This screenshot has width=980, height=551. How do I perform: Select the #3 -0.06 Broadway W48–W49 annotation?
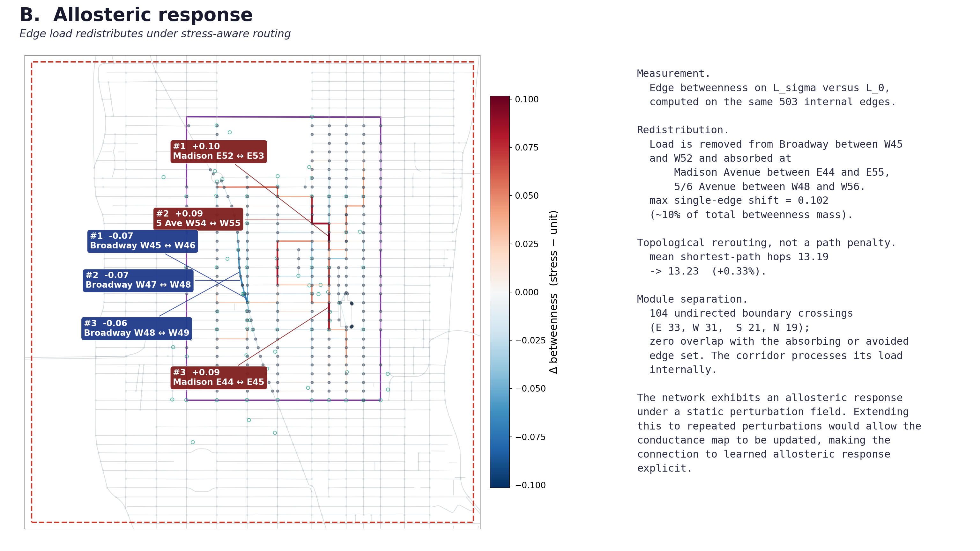[x=137, y=328]
